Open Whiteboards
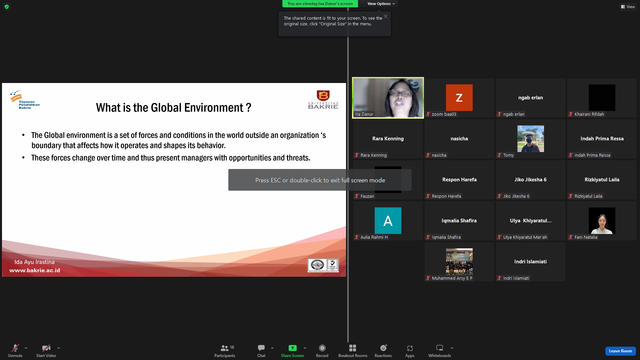The width and height of the screenshot is (640, 360). 440,350
